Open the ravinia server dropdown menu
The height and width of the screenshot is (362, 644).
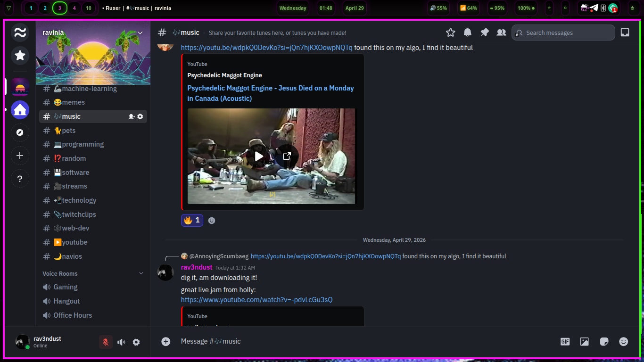pyautogui.click(x=140, y=33)
